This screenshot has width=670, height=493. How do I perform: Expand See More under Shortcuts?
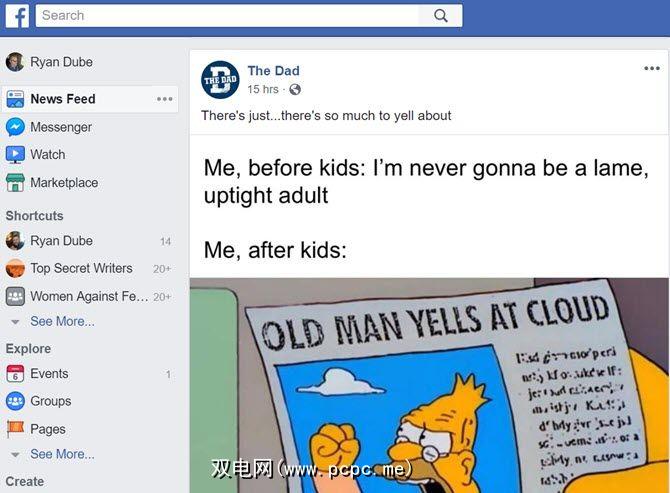(x=62, y=321)
